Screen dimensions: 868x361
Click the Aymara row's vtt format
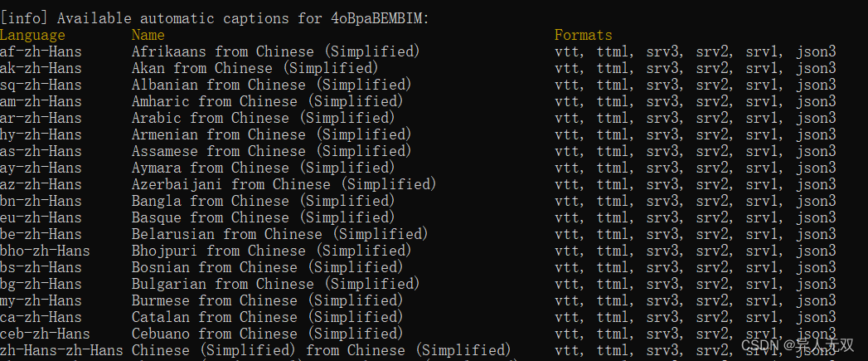point(569,168)
